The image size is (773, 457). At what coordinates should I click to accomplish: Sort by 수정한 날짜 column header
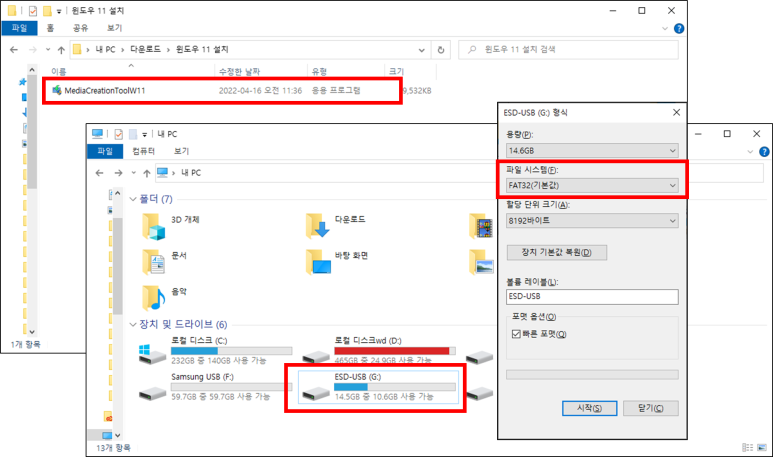240,71
